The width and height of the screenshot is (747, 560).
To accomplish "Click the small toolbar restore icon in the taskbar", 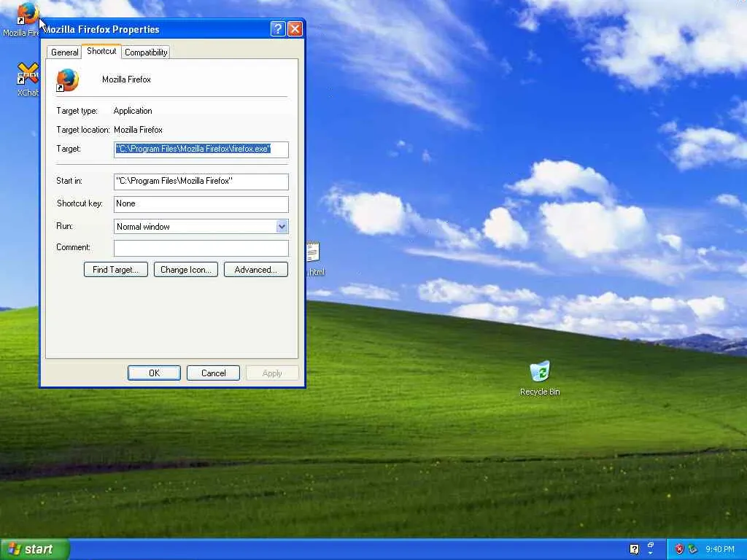I will point(650,545).
